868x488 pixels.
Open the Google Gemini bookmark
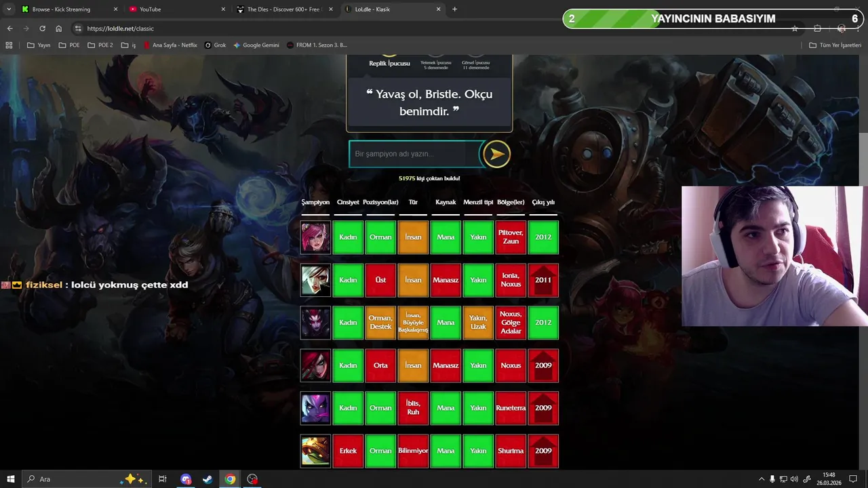coord(256,45)
